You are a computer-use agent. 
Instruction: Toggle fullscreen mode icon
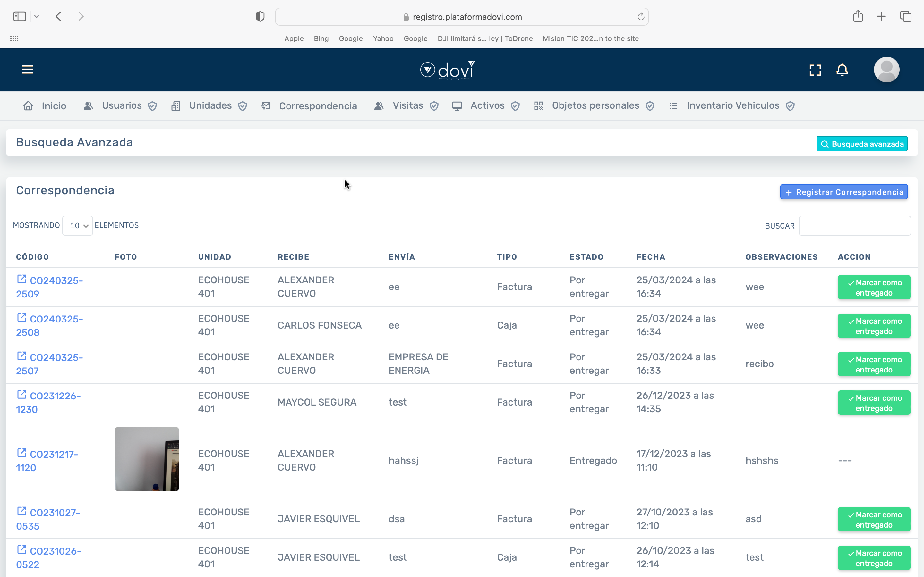815,70
